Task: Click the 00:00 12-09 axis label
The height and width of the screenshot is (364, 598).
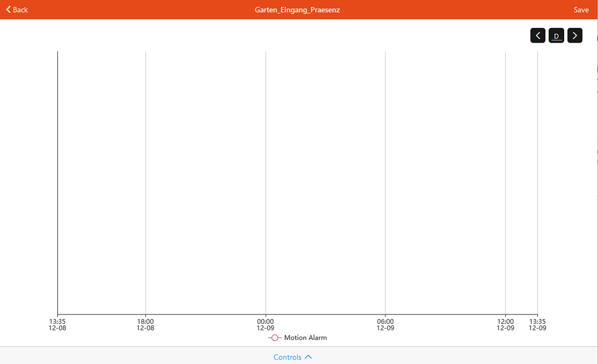Action: pos(266,324)
